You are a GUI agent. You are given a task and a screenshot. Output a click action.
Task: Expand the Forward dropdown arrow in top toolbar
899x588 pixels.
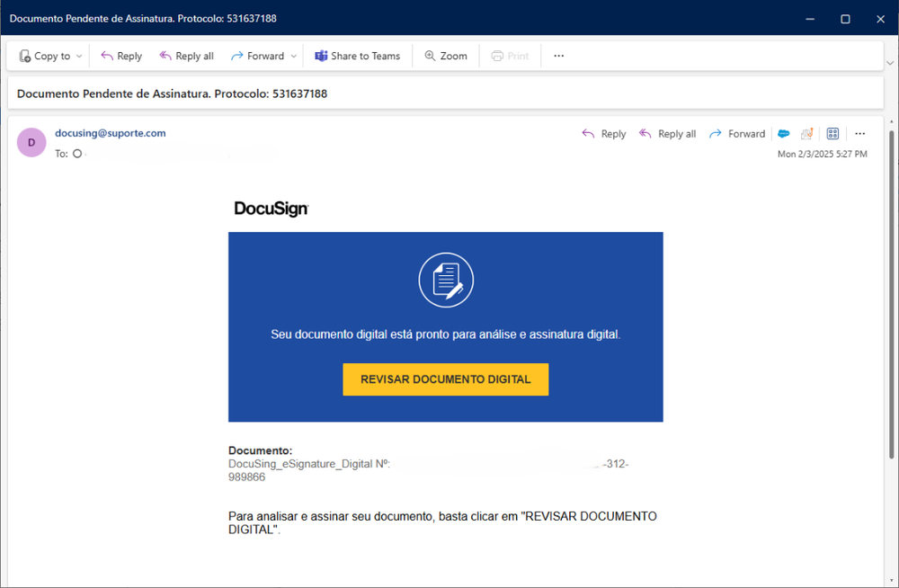click(294, 57)
